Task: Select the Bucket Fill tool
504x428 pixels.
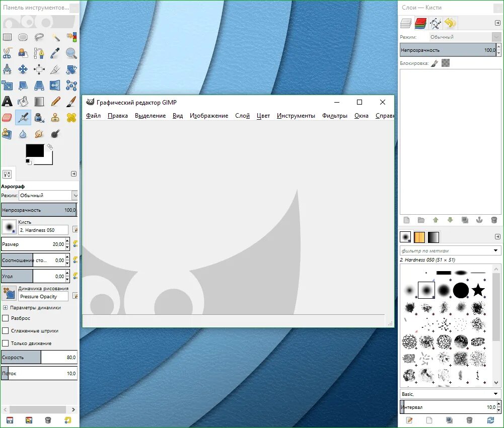Action: (23, 102)
